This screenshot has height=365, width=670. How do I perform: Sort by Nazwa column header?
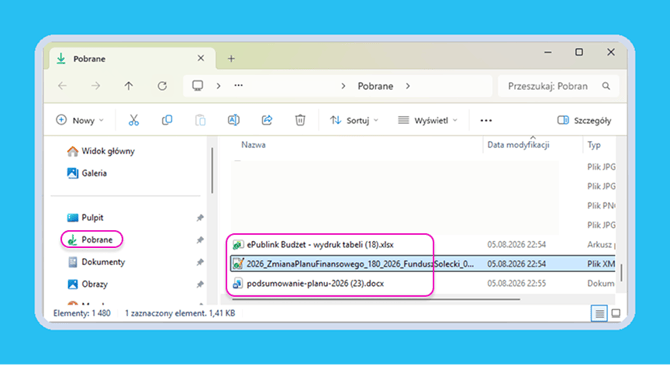tap(253, 145)
